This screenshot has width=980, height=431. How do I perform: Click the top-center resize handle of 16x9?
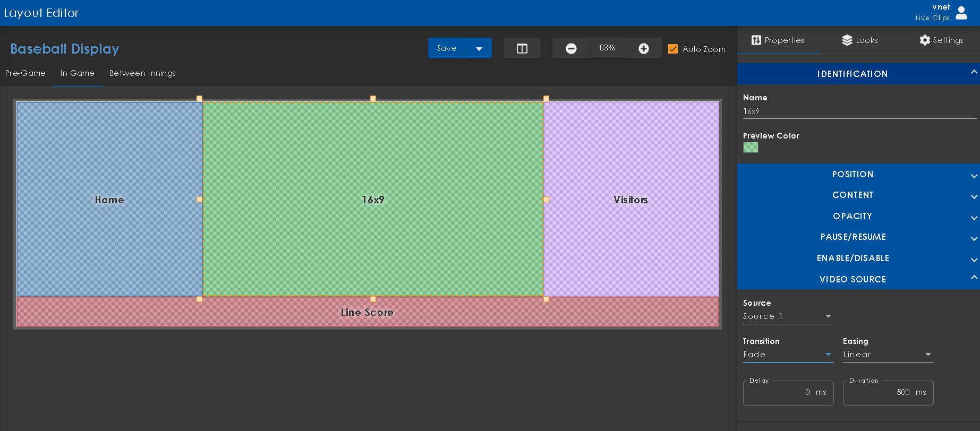373,99
